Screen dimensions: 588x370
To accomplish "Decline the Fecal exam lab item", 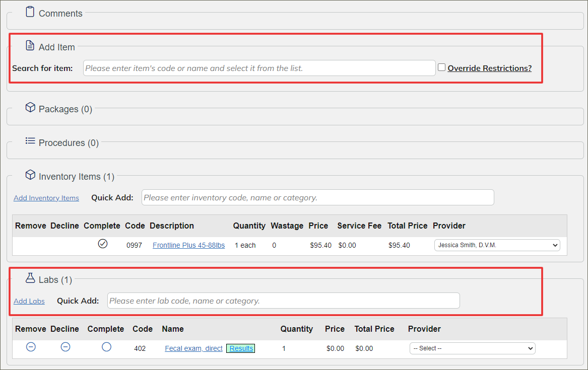I will click(66, 347).
